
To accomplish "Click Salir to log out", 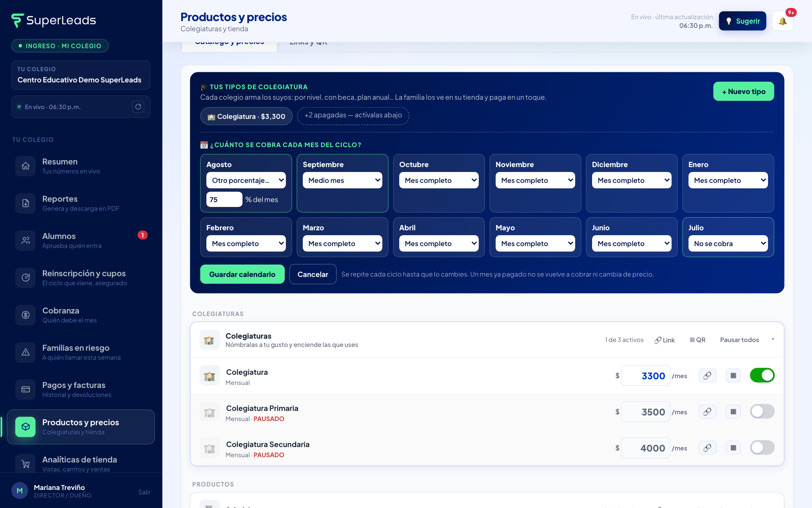I will pos(144,492).
